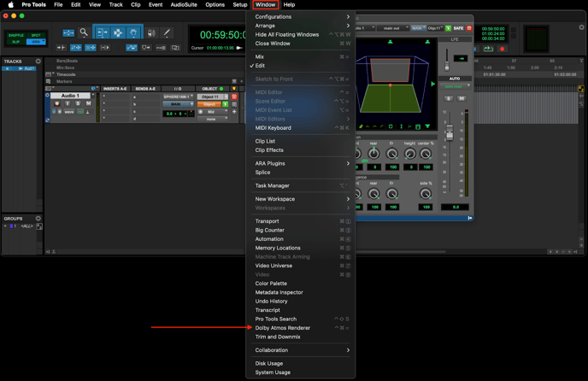Image resolution: width=588 pixels, height=381 pixels.
Task: Toggle Mute on Audio 1 track
Action: [86, 104]
